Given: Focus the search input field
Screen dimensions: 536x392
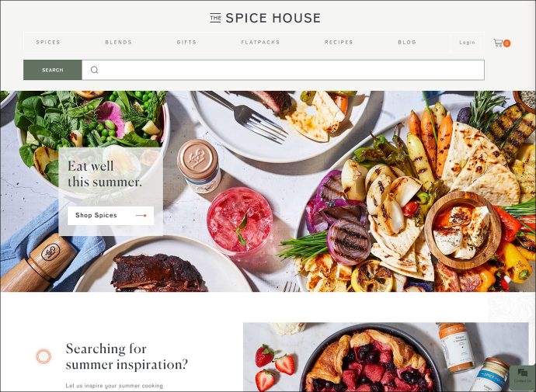Looking at the screenshot, I should click(x=283, y=70).
